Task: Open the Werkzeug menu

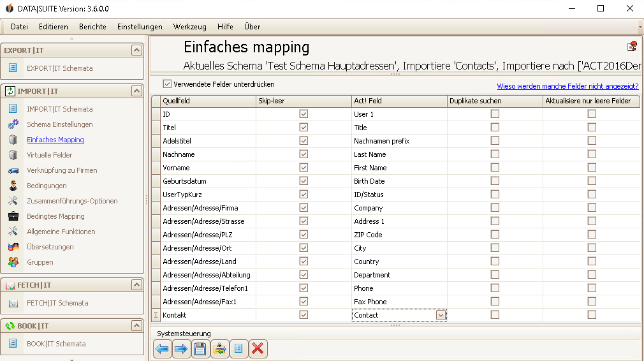Action: coord(190,27)
